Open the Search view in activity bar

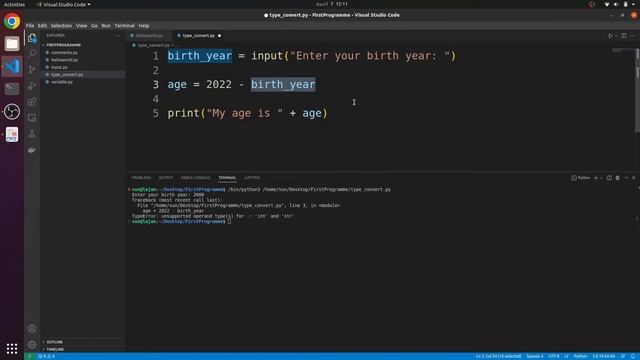(x=32, y=53)
